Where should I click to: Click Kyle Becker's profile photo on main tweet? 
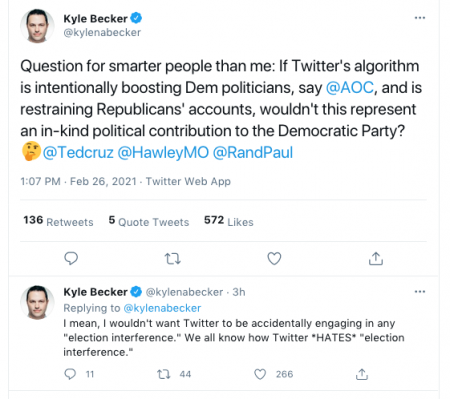(x=37, y=26)
